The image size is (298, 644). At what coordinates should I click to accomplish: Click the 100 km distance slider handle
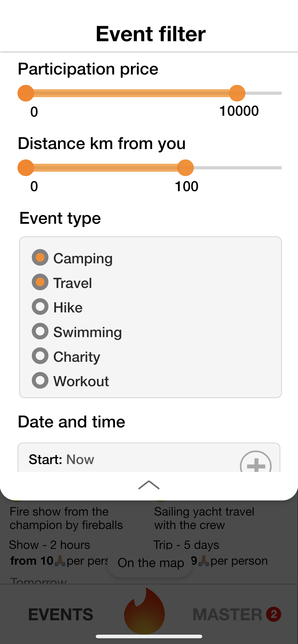185,168
